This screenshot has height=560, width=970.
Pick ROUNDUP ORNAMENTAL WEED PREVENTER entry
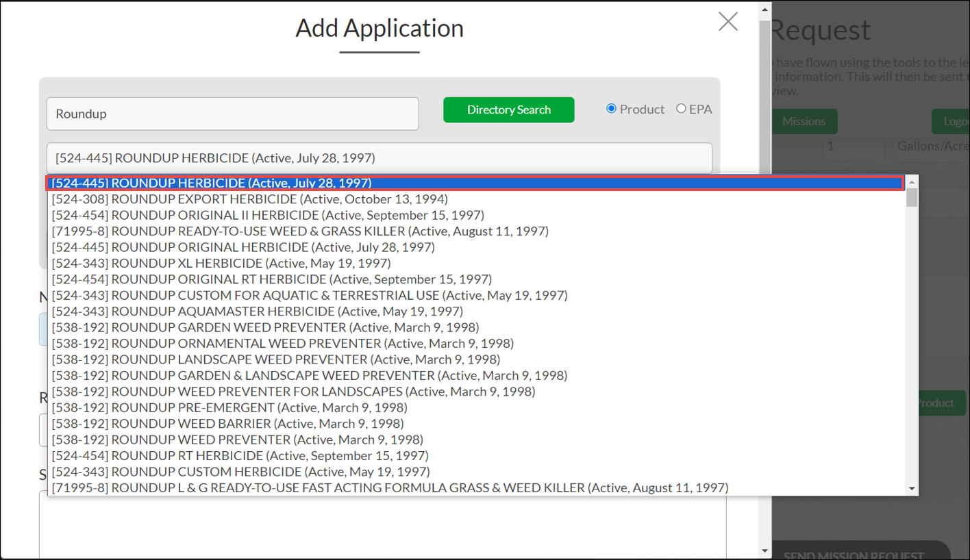click(476, 344)
